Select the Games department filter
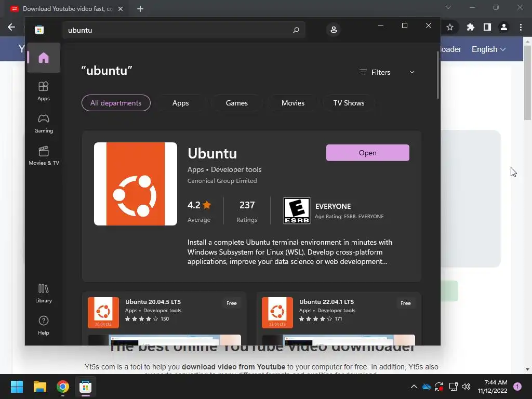 pyautogui.click(x=236, y=103)
